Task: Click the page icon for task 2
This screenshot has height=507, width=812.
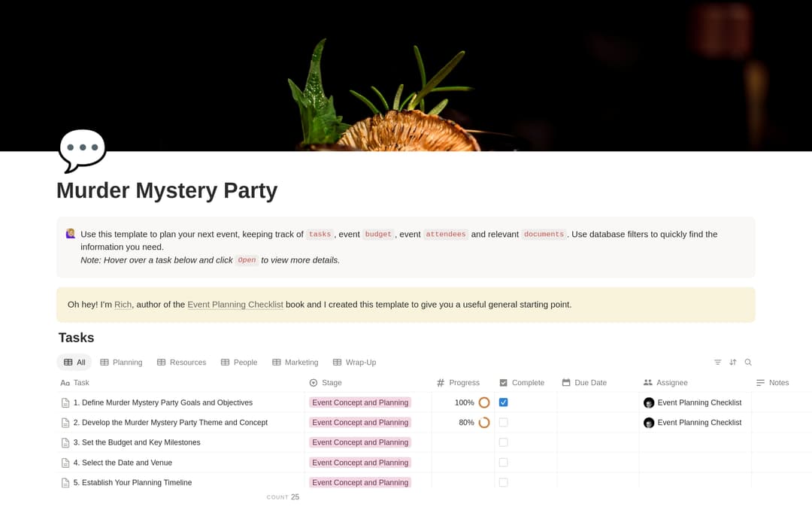Action: click(65, 423)
